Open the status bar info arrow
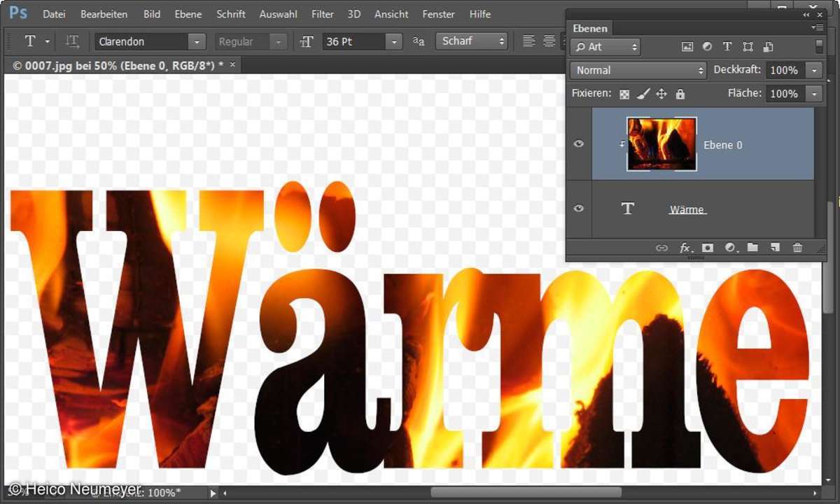 click(x=213, y=493)
